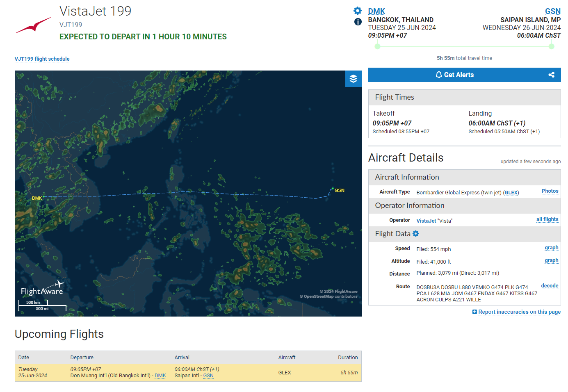
Task: Click the Expected to depart status text
Action: [143, 36]
